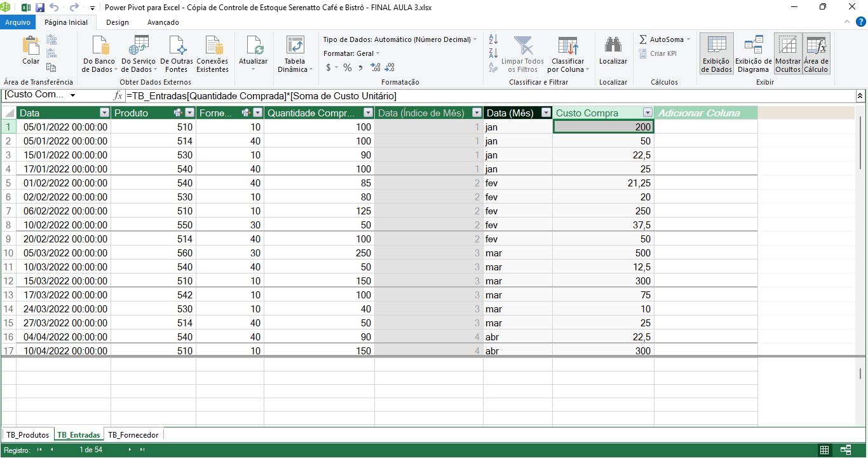Select the 17/03/2022 date cell

point(64,295)
